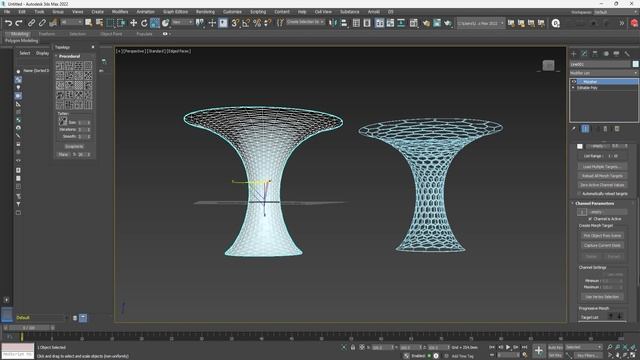Toggle the Percent Snap icon
640x360 pixels.
257,23
